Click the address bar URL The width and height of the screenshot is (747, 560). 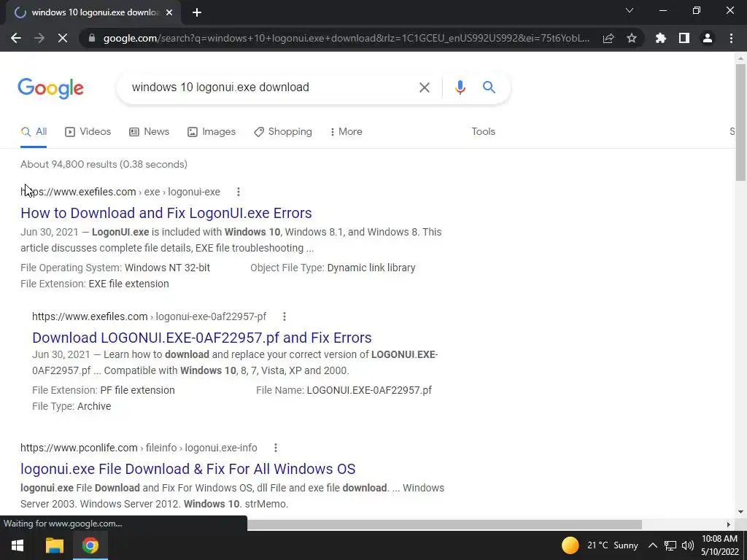coord(347,38)
